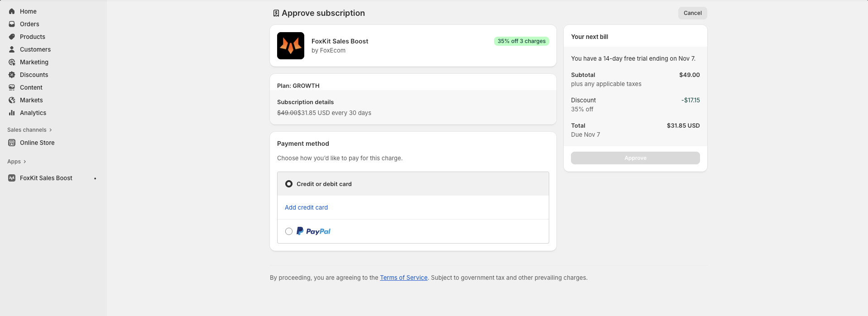
Task: Click the Cancel button
Action: 692,13
